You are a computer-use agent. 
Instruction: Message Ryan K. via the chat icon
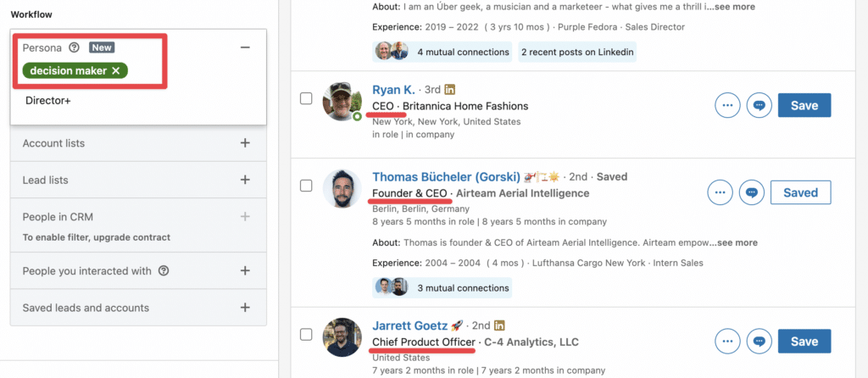759,105
